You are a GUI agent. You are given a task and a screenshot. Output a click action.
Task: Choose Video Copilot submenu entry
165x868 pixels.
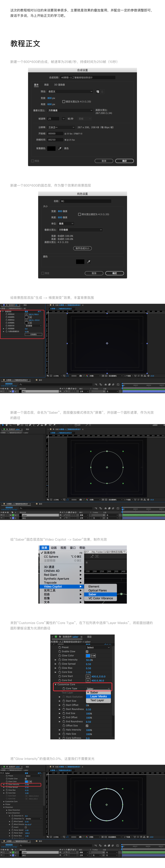[62, 587]
